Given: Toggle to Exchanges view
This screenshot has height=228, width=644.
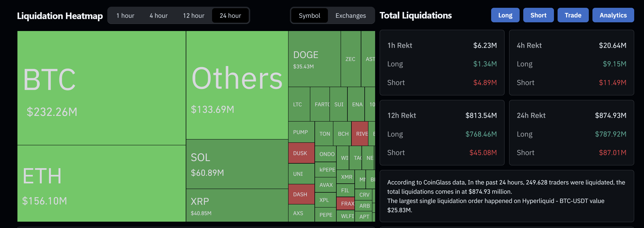Looking at the screenshot, I should click(x=350, y=15).
